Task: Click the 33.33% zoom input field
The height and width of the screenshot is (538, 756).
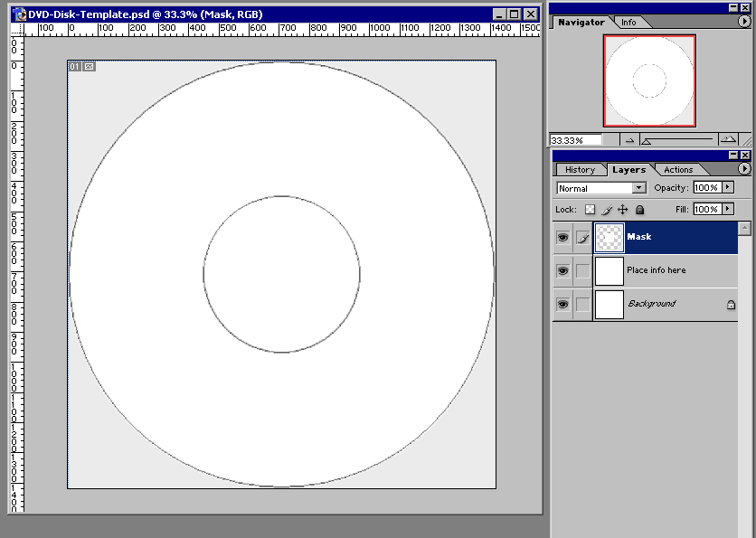Action: 576,140
